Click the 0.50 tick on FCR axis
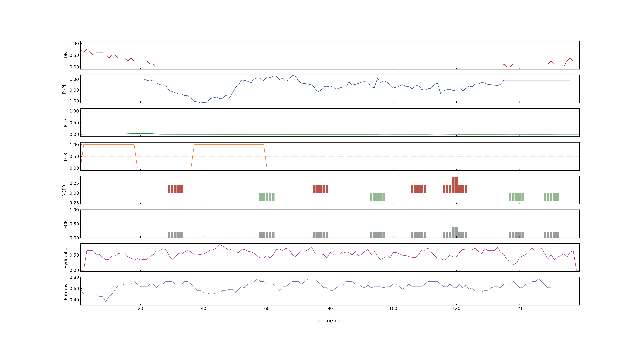644x343 pixels. [74, 224]
